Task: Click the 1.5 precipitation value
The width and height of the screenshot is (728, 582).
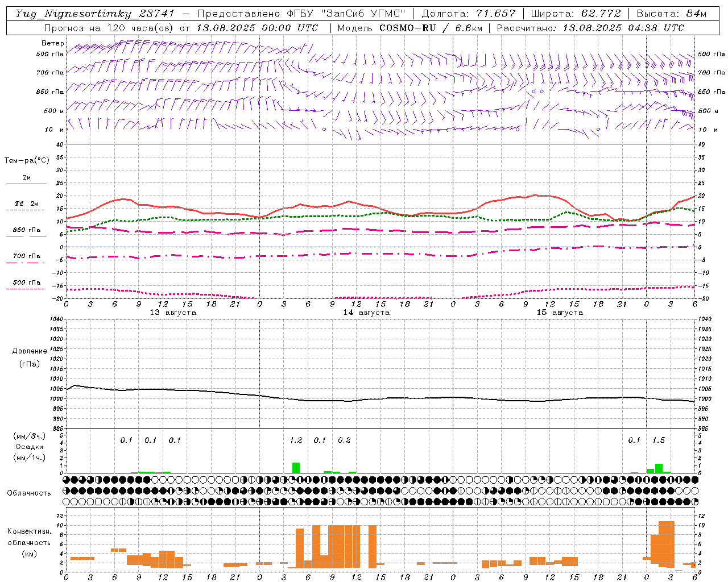Action: click(659, 440)
